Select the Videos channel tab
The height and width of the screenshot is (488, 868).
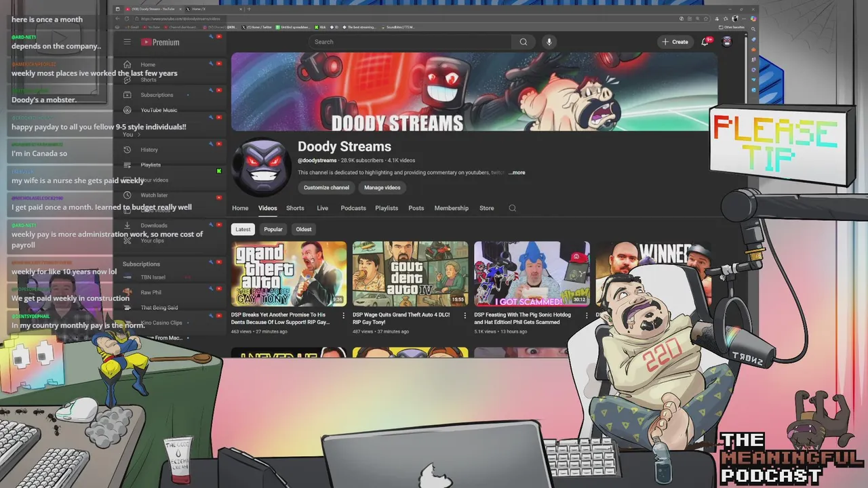(267, 208)
